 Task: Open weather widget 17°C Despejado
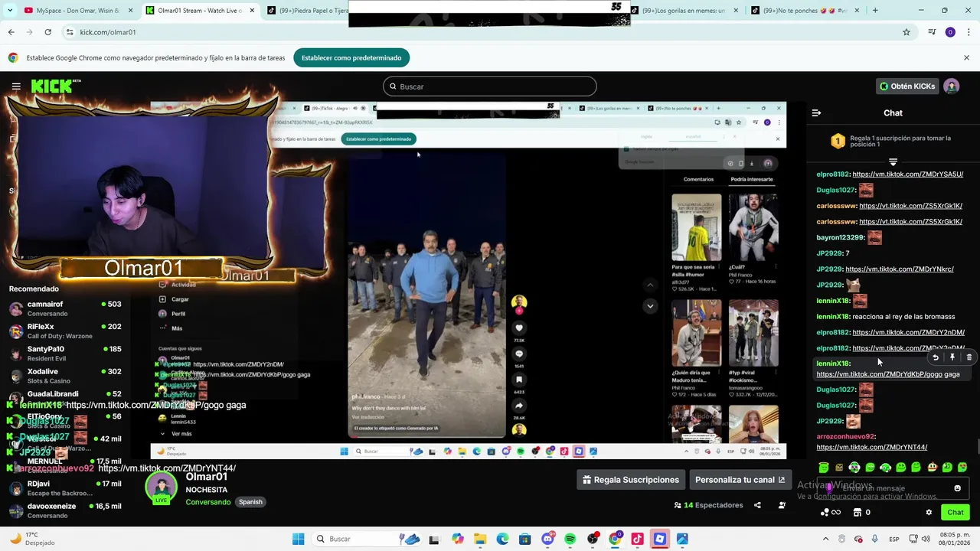(32, 539)
